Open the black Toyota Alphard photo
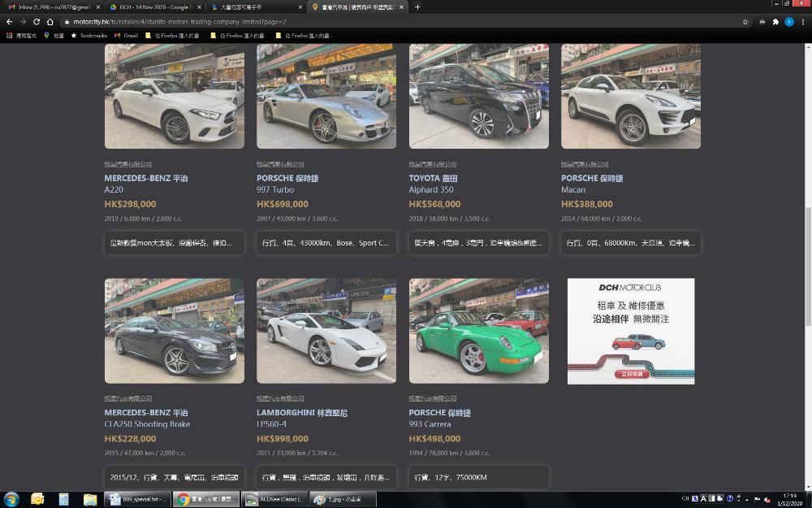 (478, 96)
